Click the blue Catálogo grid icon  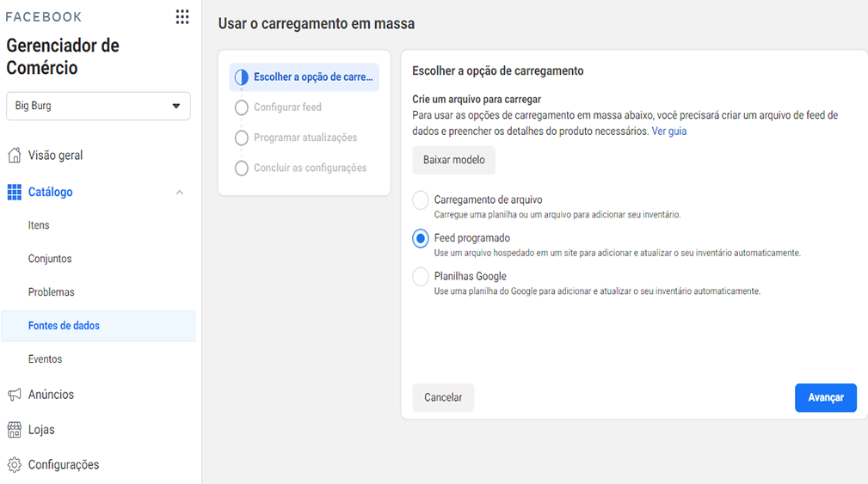[x=15, y=192]
